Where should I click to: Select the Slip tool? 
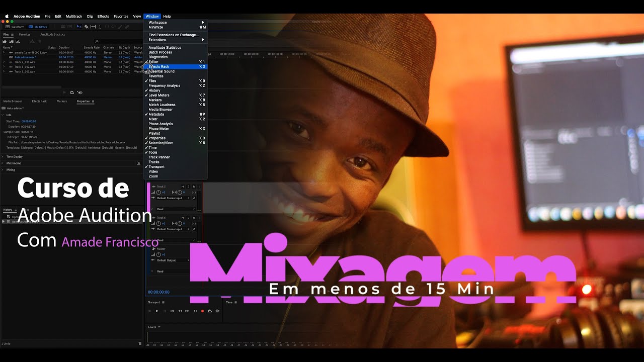(93, 27)
